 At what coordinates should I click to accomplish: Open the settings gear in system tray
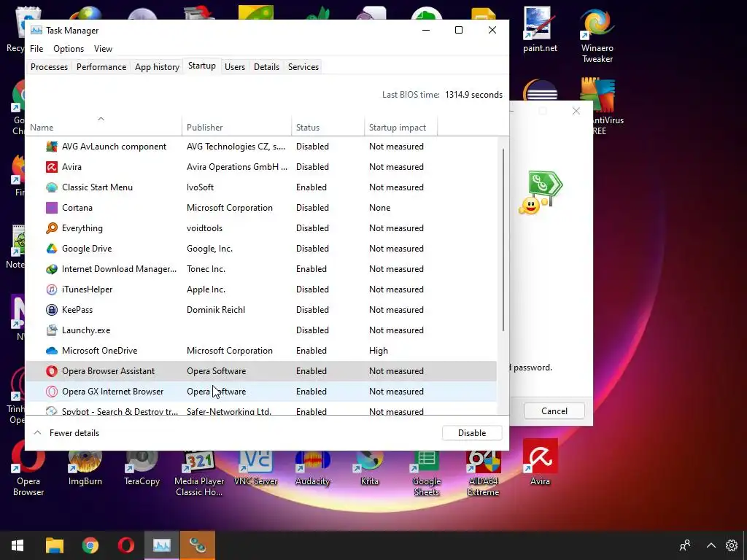point(732,545)
